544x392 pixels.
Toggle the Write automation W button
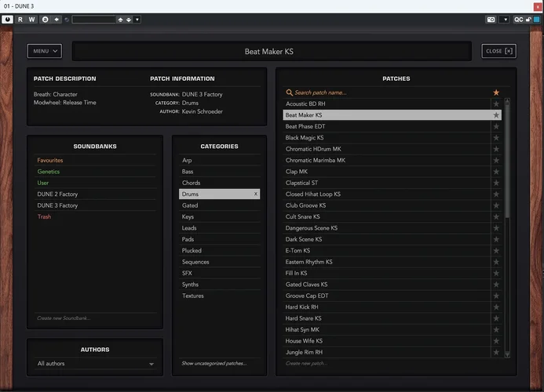coord(32,19)
